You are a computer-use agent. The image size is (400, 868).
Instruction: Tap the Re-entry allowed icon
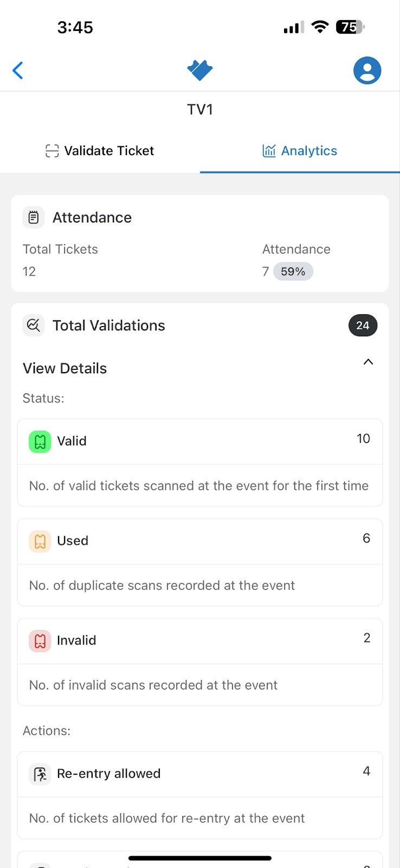click(x=40, y=774)
